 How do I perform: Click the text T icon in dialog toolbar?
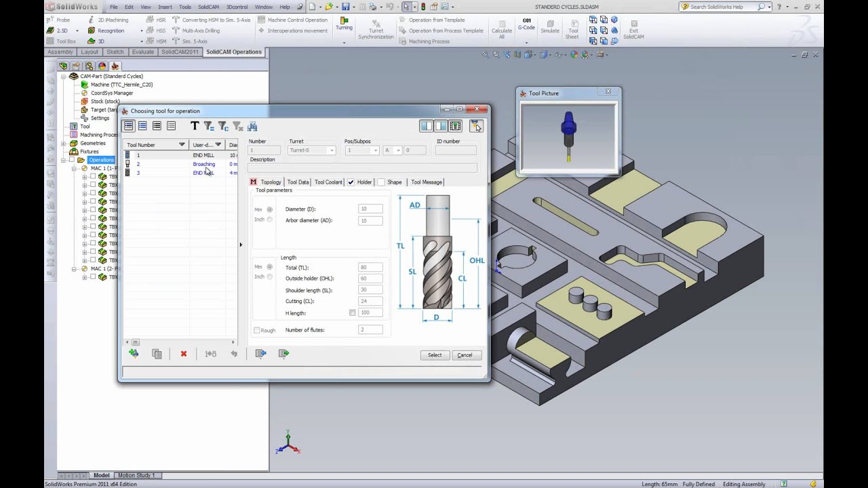click(195, 126)
